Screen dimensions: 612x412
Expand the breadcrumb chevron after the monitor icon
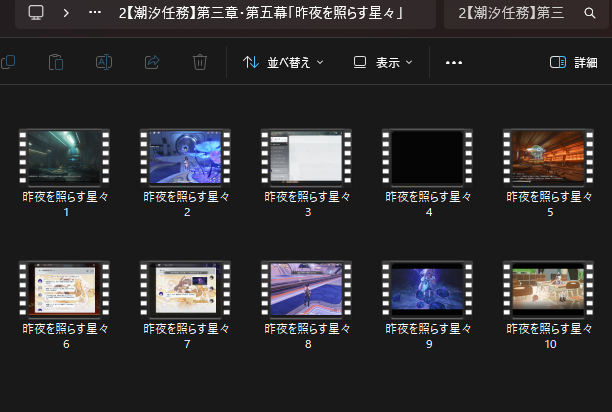(x=66, y=13)
